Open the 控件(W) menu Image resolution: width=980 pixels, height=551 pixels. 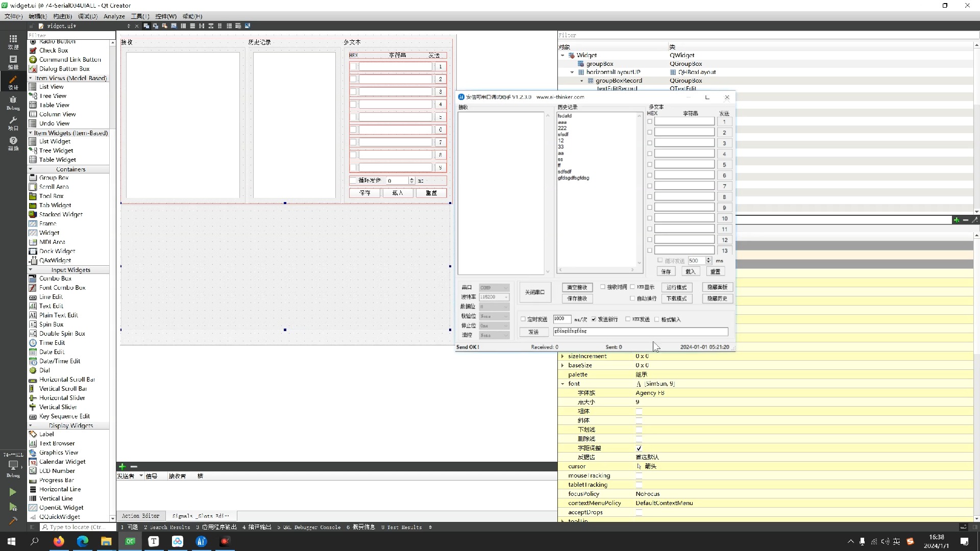coord(165,16)
